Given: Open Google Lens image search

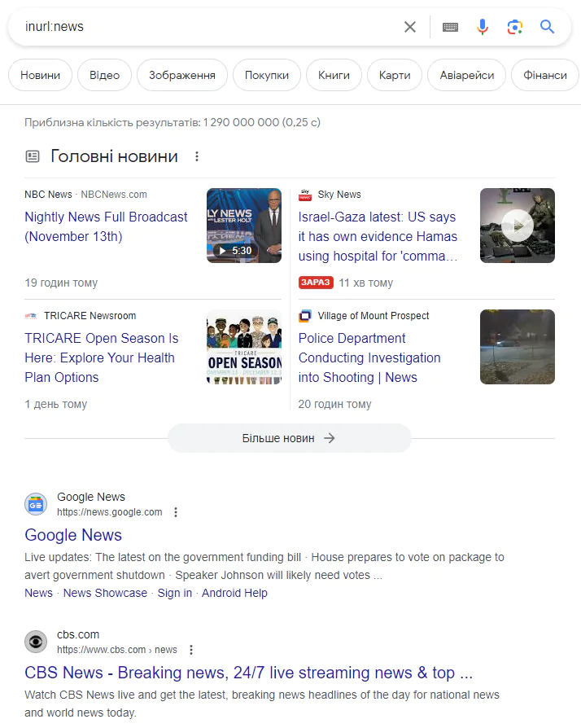Looking at the screenshot, I should (x=514, y=27).
